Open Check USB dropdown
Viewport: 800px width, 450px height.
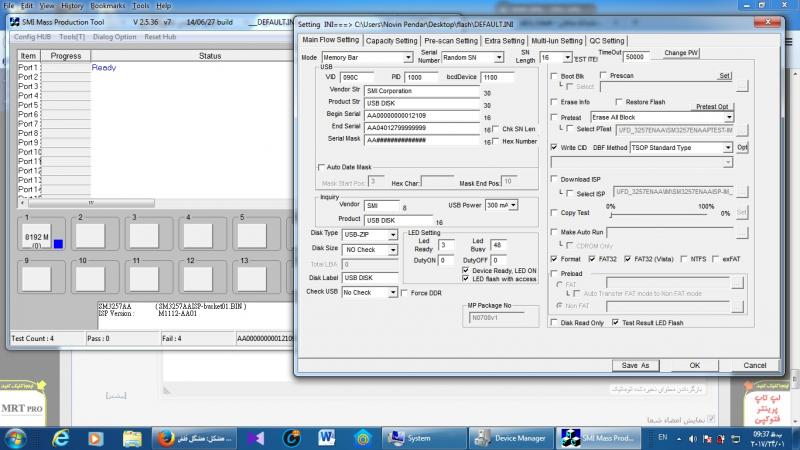[x=392, y=293]
